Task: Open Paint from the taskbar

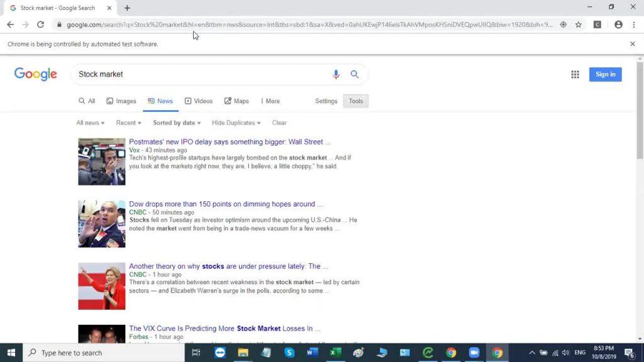Action: coord(358,353)
